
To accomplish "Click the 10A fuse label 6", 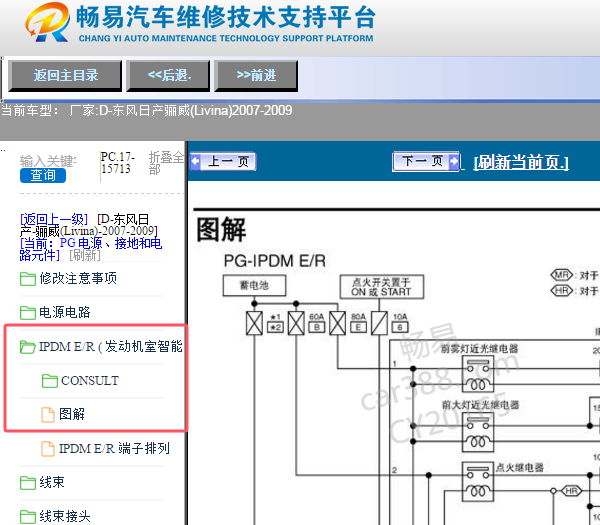I will point(400,323).
